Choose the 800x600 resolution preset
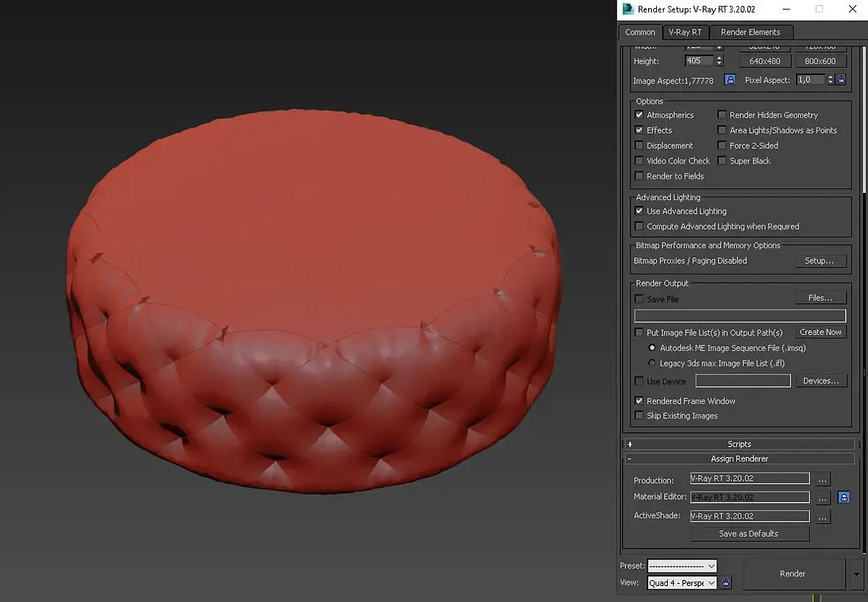Image resolution: width=868 pixels, height=602 pixels. [820, 61]
